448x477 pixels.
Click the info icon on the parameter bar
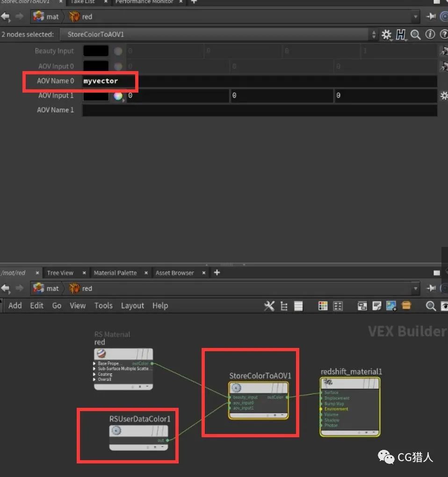click(429, 34)
